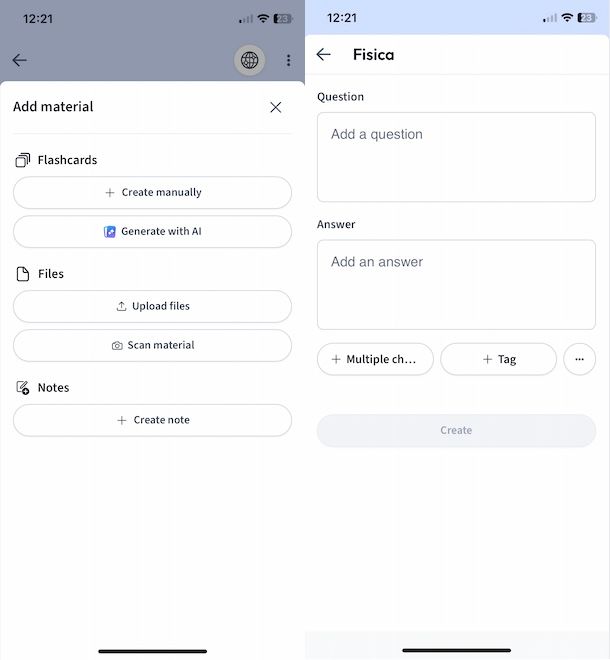Add a Tag to flashcard
Viewport: 610px width, 660px height.
click(498, 359)
